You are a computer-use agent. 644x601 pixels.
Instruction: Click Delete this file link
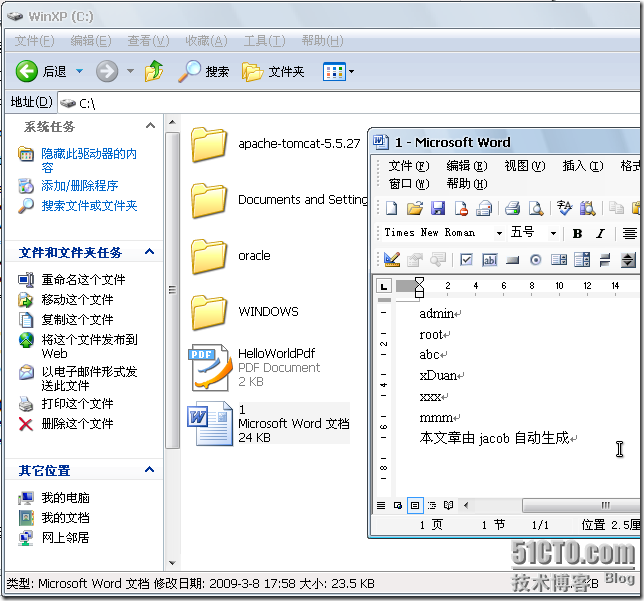click(x=77, y=423)
